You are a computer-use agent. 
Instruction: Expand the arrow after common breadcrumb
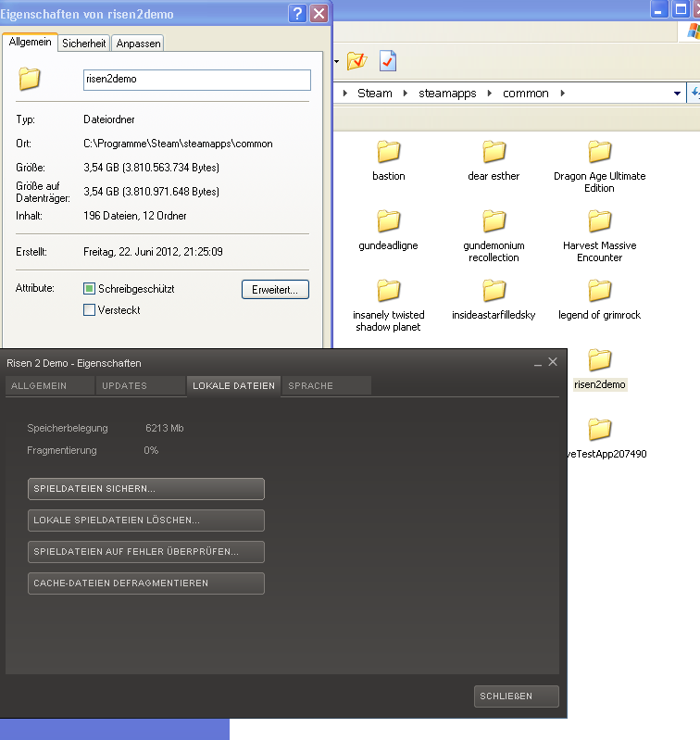(563, 93)
